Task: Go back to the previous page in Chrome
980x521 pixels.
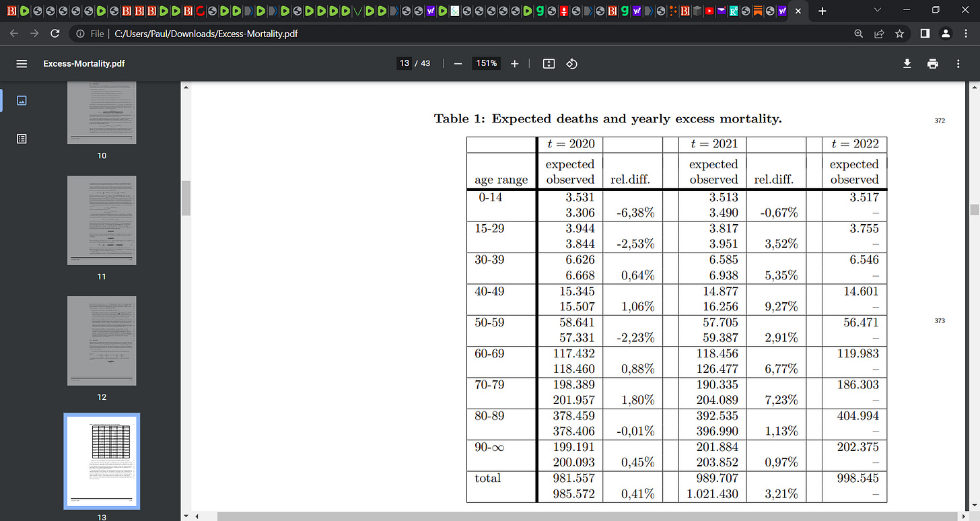Action: tap(15, 33)
